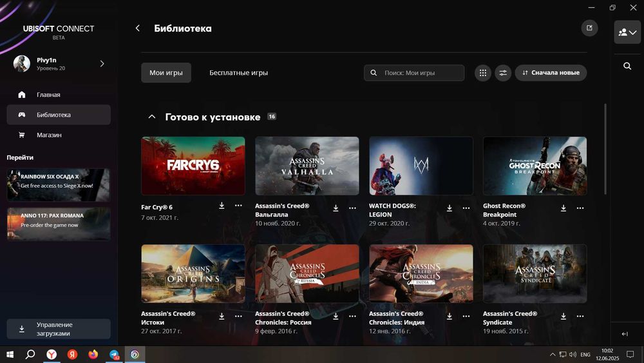The height and width of the screenshot is (363, 644).
Task: Click the Поиск: Мои игры search field
Action: pos(414,73)
